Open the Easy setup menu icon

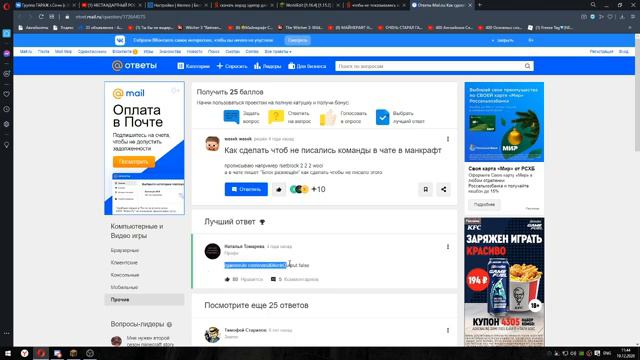coord(633,17)
